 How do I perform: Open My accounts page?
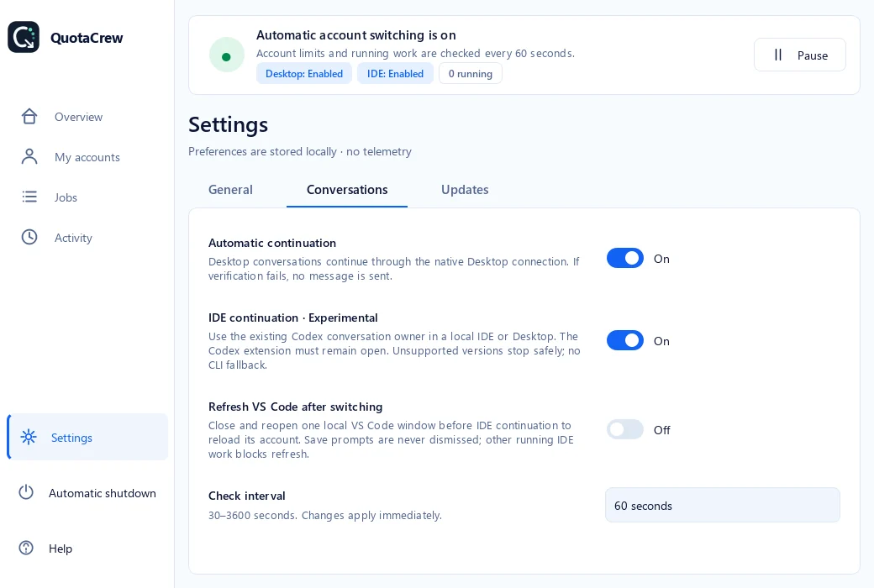pyautogui.click(x=87, y=156)
